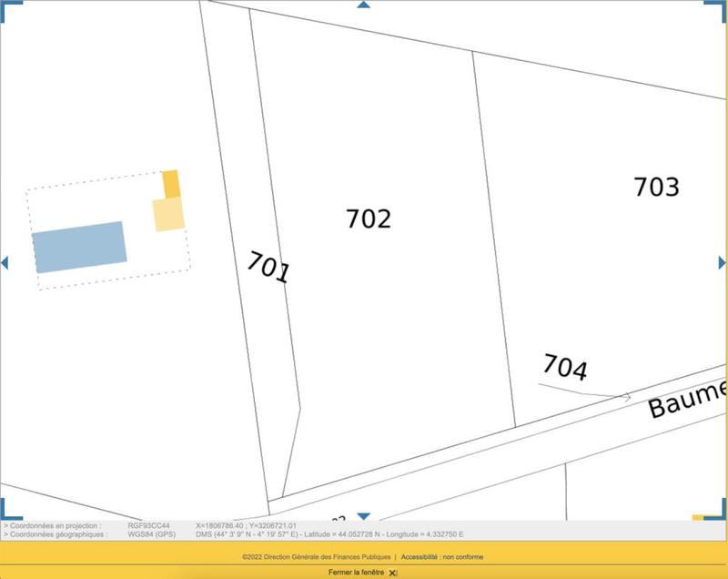
Task: Click the orange light-construction building symbol
Action: click(x=167, y=214)
